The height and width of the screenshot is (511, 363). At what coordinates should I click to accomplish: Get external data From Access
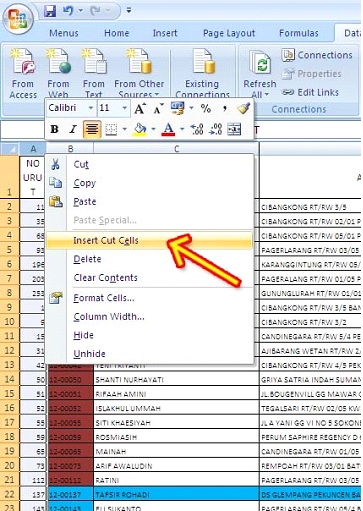[x=23, y=74]
